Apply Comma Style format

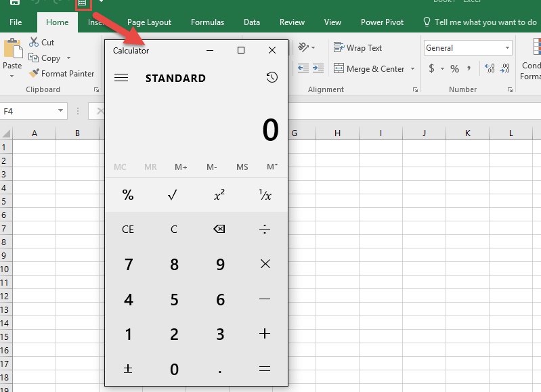click(x=469, y=68)
